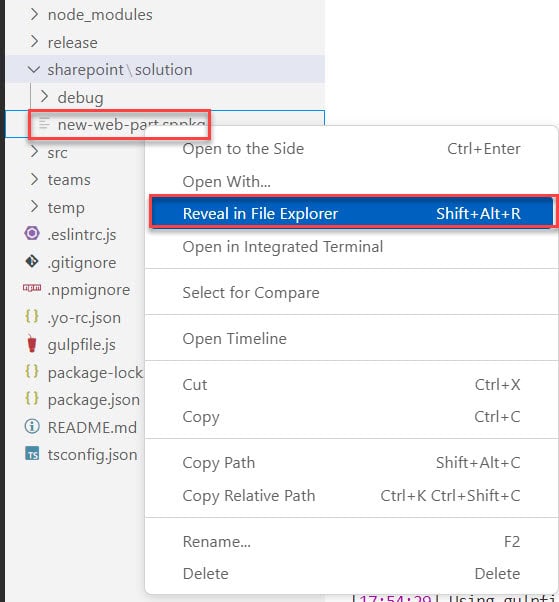The height and width of the screenshot is (602, 559).
Task: Click the new-web-part file lines icon
Action: pos(45,124)
